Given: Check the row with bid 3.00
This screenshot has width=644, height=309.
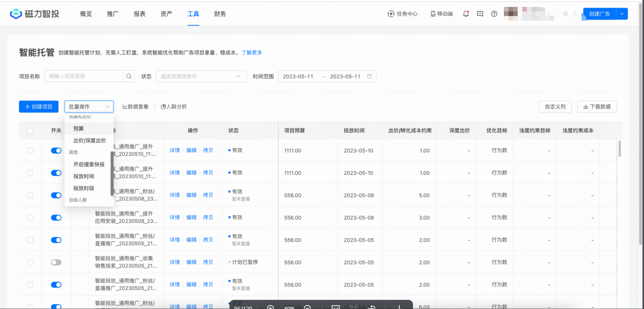Looking at the screenshot, I should (x=30, y=218).
